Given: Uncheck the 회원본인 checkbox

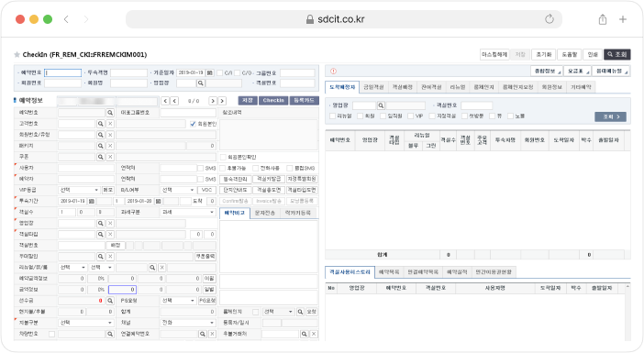Looking at the screenshot, I should pos(193,124).
